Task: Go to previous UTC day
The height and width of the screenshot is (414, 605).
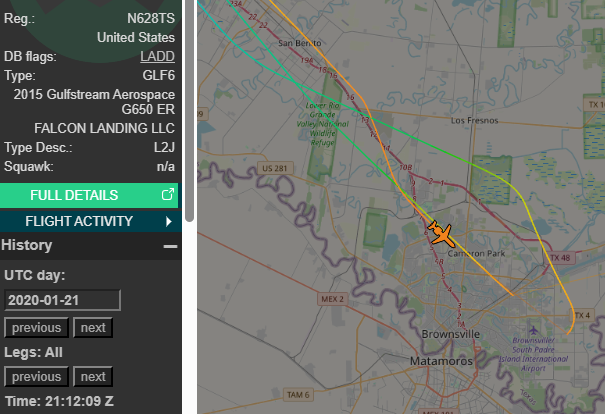Action: 36,328
